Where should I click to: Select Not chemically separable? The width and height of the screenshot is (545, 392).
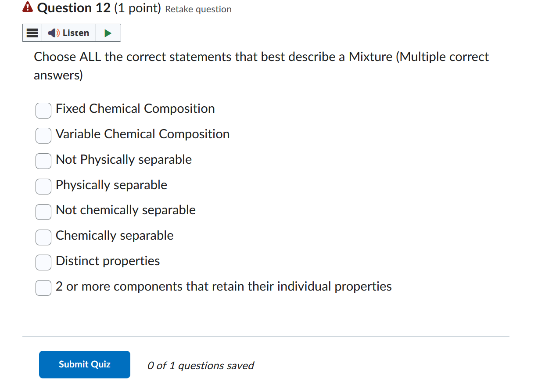(43, 212)
